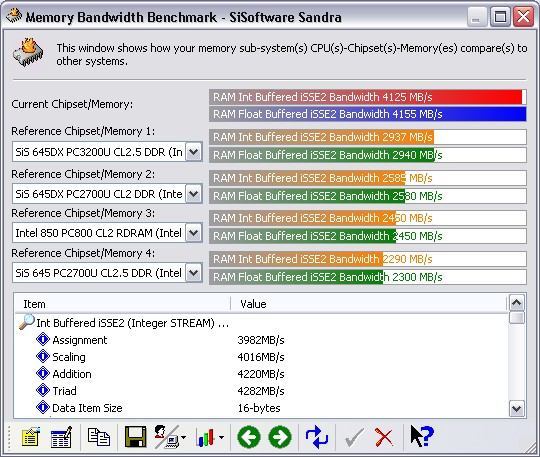Click the list scrollbar up arrow
The height and width of the screenshot is (457, 540).
517,303
